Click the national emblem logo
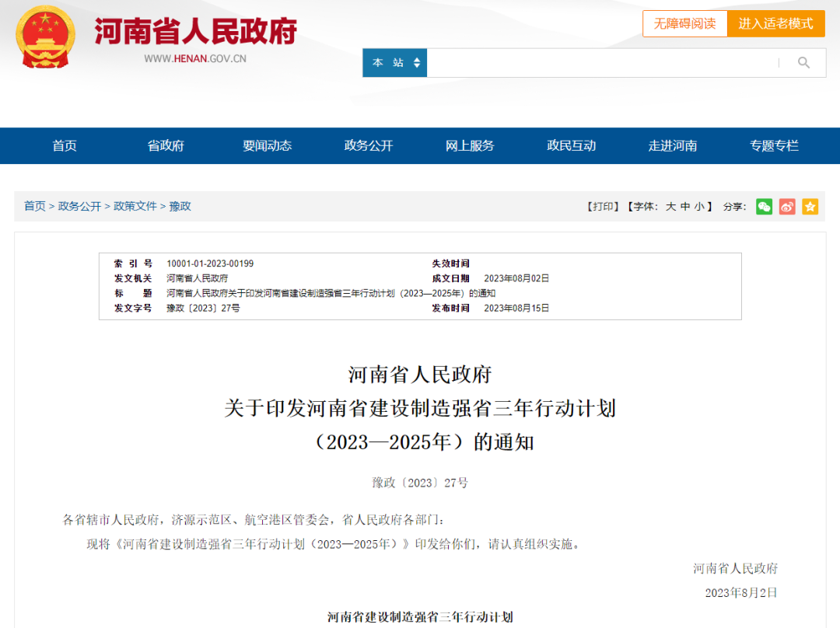This screenshot has width=840, height=628. 45,37
